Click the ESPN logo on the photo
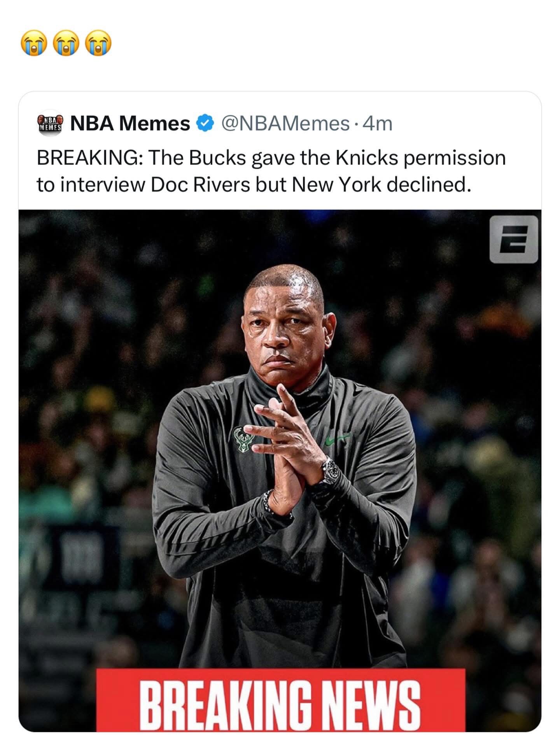 click(514, 240)
